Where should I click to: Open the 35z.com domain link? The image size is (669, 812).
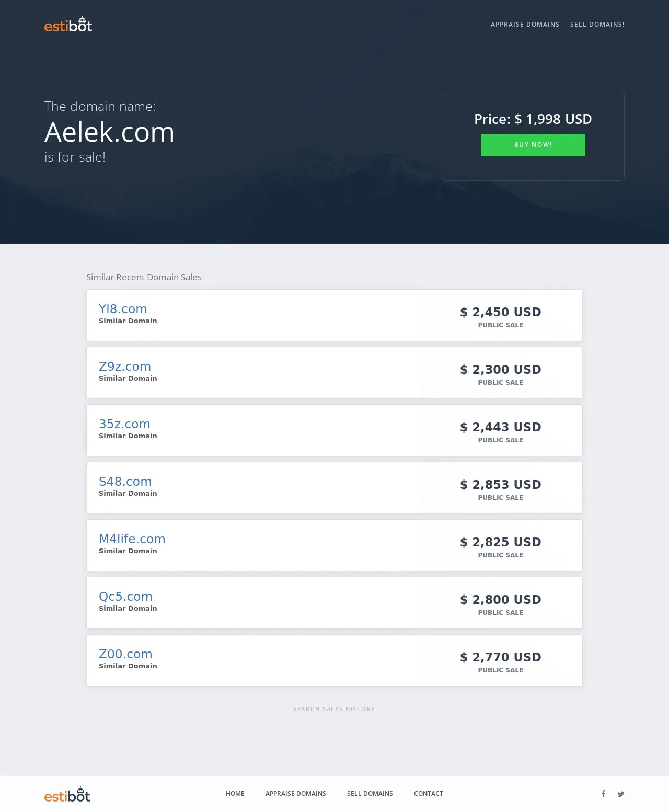124,424
